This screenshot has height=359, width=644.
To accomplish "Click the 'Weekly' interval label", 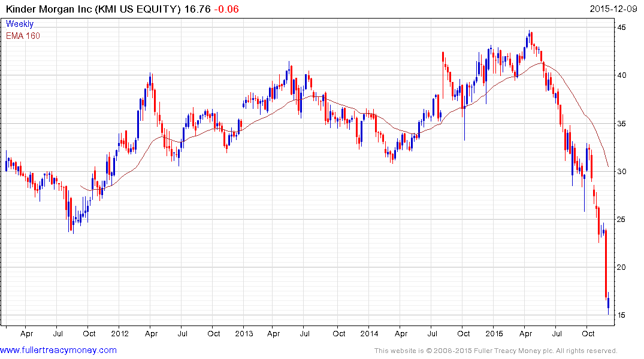I will click(x=20, y=24).
